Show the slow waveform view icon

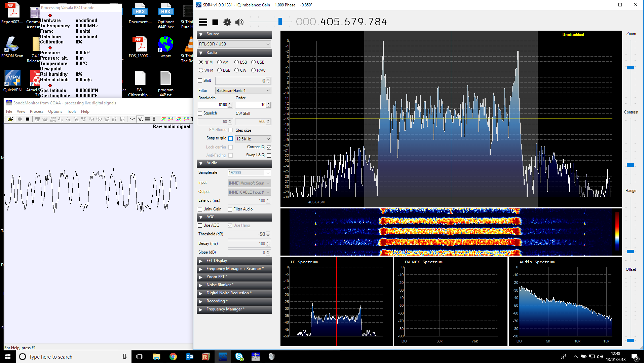pos(132,119)
